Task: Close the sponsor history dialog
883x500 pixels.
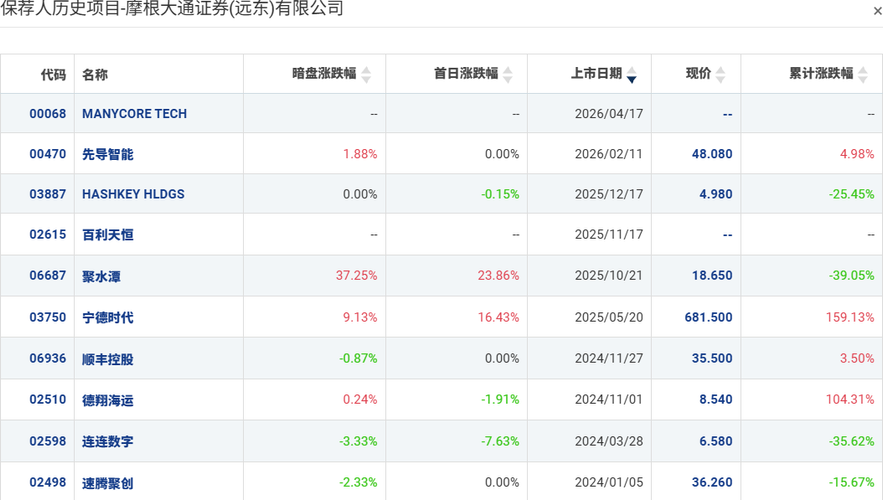Action: click(877, 11)
